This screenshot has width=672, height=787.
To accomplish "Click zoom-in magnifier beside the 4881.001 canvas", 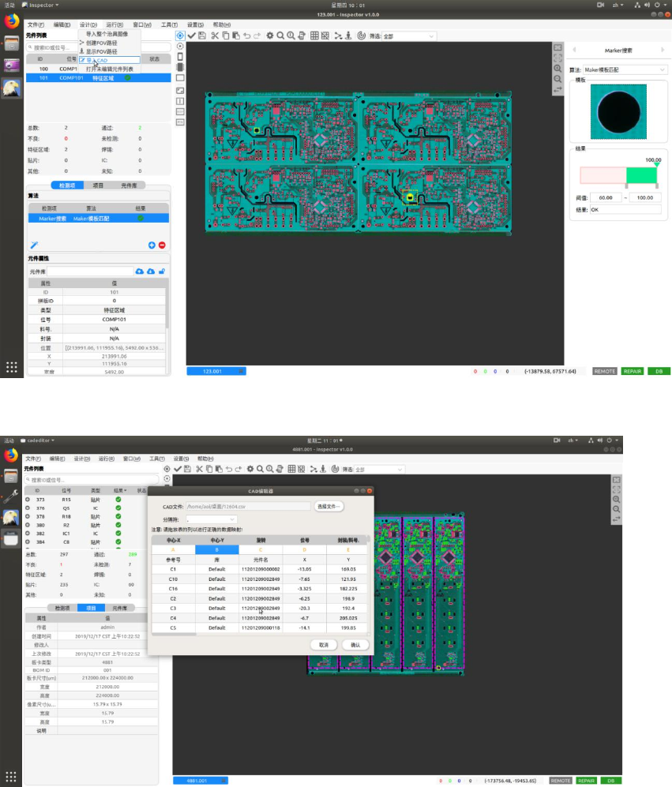I will click(x=616, y=500).
